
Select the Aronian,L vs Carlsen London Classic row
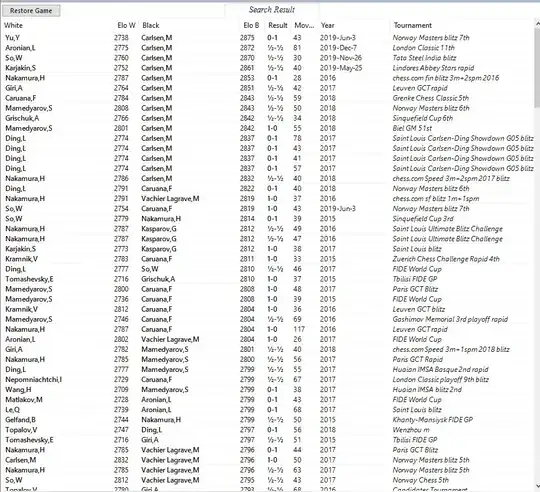[x=267, y=48]
